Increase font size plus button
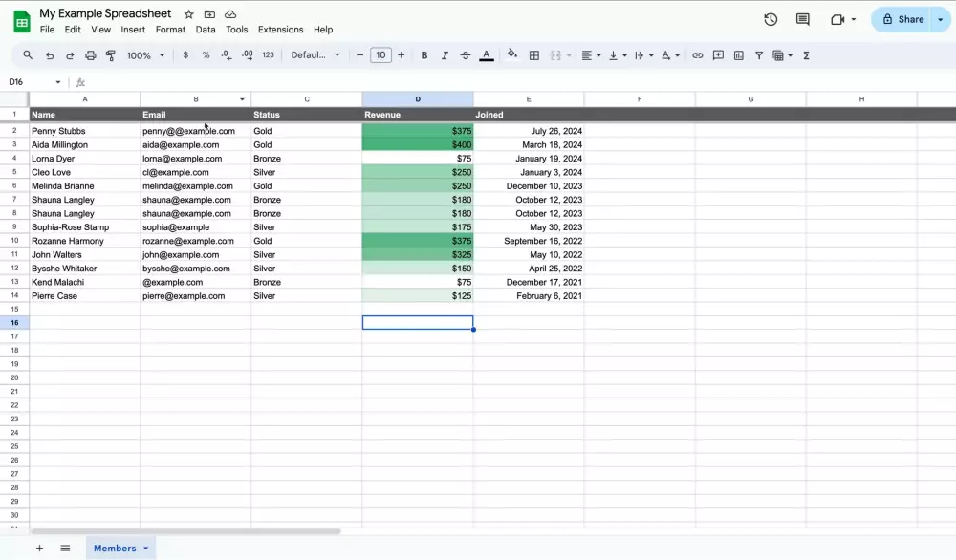 pyautogui.click(x=402, y=55)
